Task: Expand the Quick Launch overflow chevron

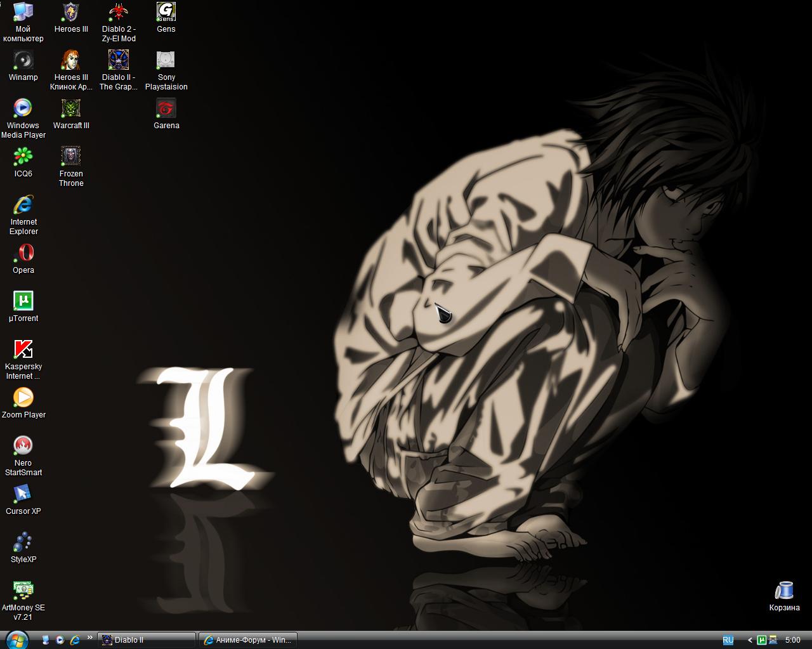Action: (x=90, y=638)
